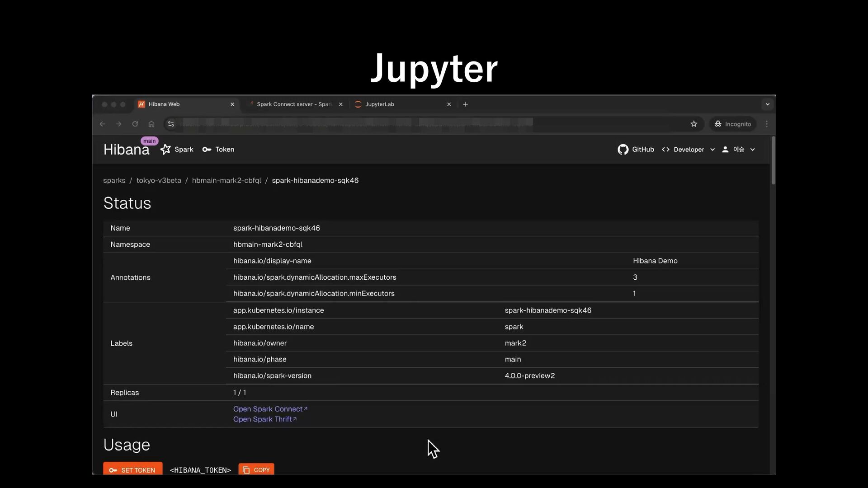868x488 pixels.
Task: Click the mark2 owner value
Action: point(515,343)
